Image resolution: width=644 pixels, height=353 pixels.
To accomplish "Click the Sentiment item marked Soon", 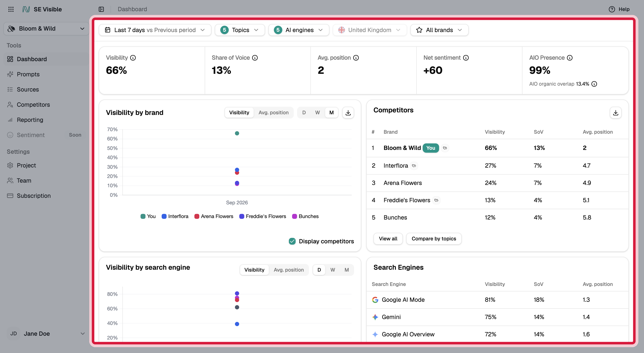I will 46,135.
